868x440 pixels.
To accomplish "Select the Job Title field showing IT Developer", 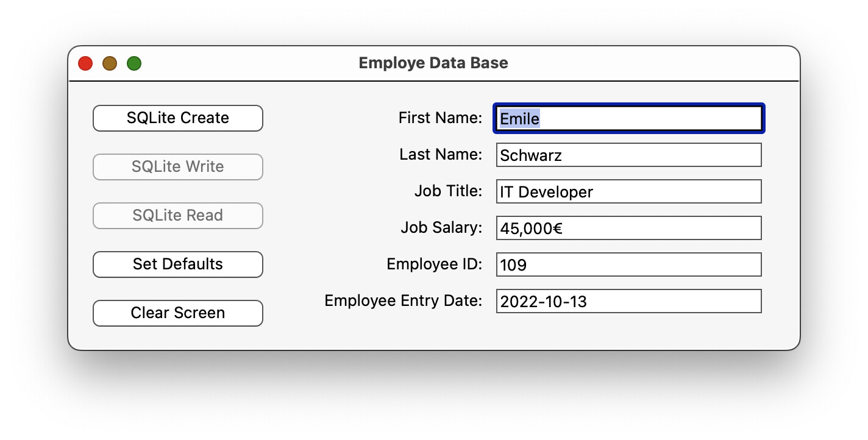I will pyautogui.click(x=629, y=191).
